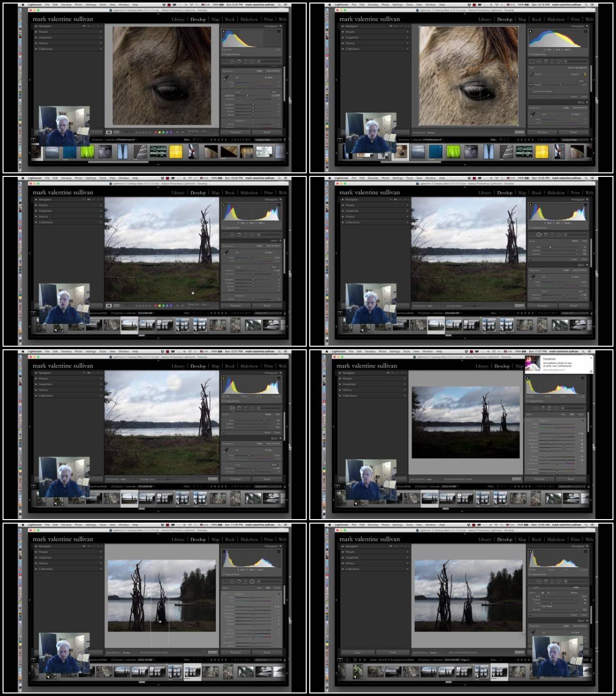Toggle the filter switch in the dark horse-eye filmstrip bar

pyautogui.click(x=284, y=139)
